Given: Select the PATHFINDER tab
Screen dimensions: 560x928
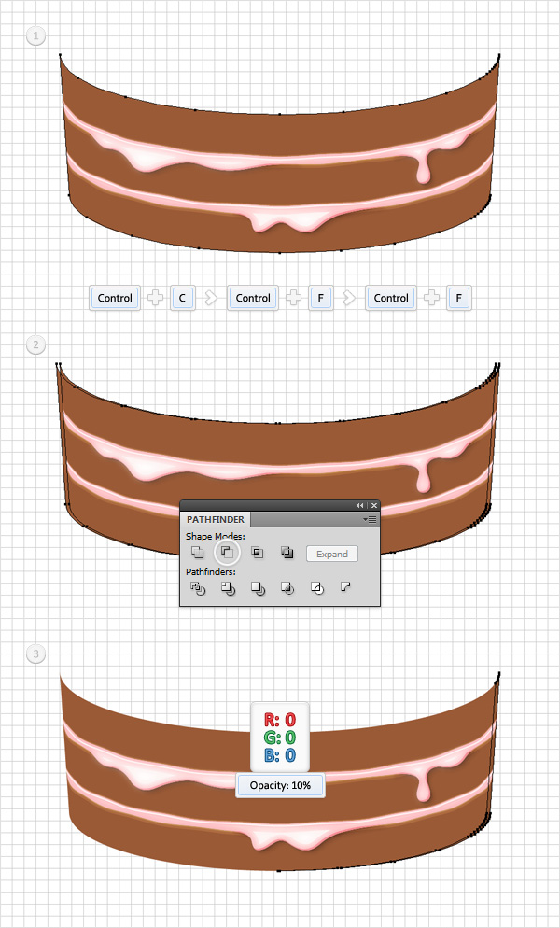Looking at the screenshot, I should 216,520.
